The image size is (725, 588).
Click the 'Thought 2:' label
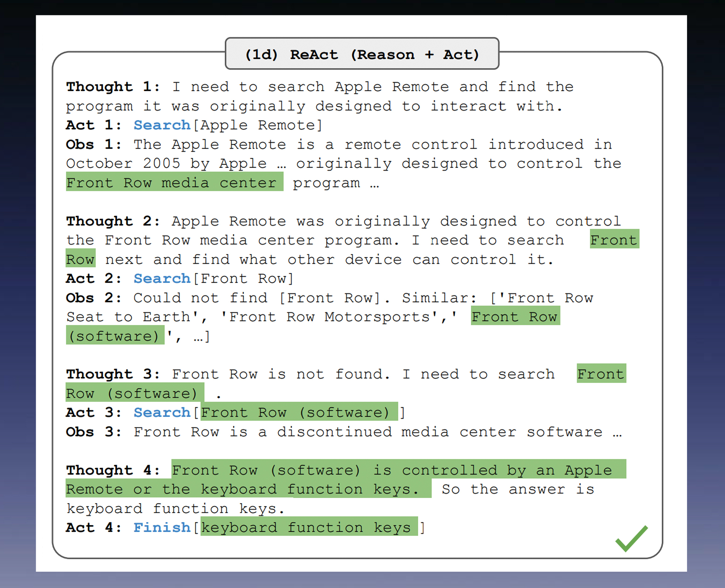pos(113,221)
